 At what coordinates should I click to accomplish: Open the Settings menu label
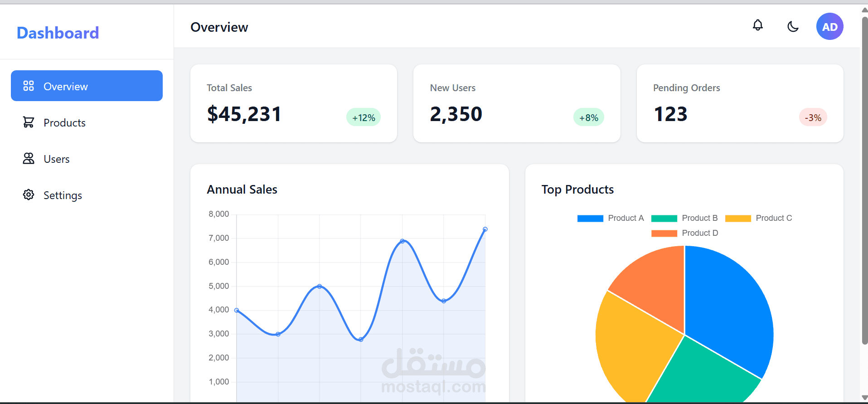(63, 195)
